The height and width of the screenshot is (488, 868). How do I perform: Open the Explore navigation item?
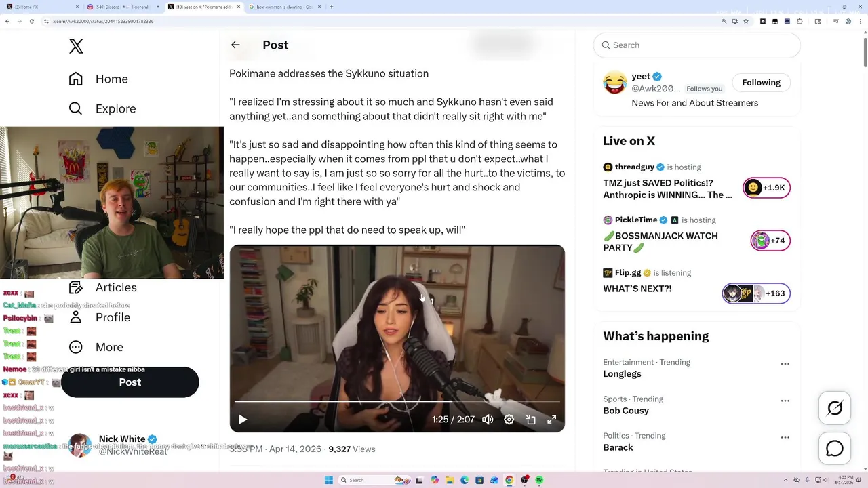[102, 108]
